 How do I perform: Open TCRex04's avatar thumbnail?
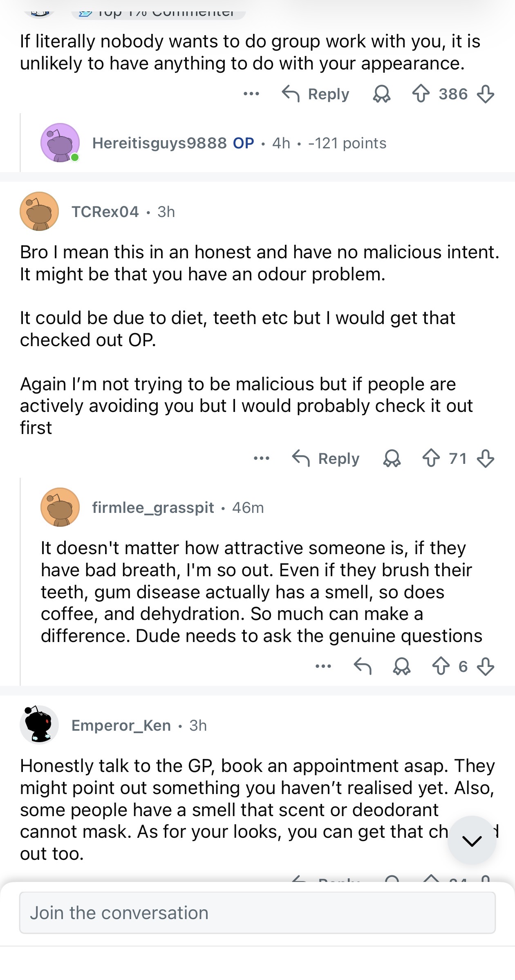pyautogui.click(x=39, y=212)
